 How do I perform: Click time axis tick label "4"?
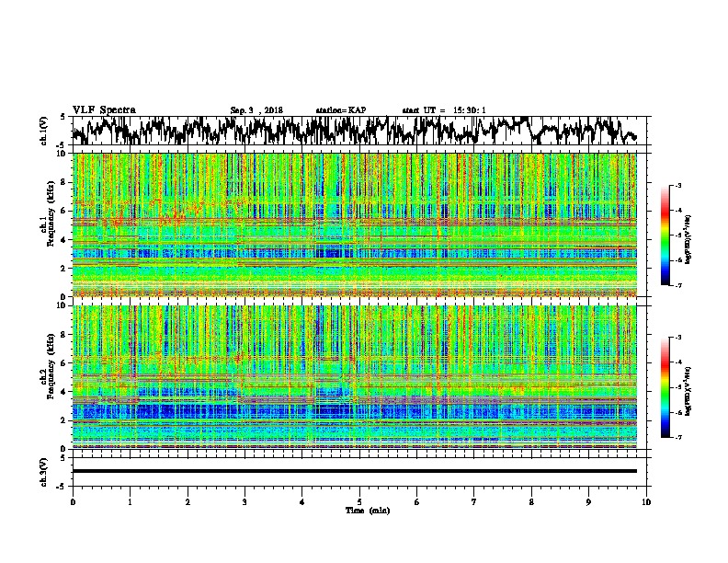click(301, 502)
